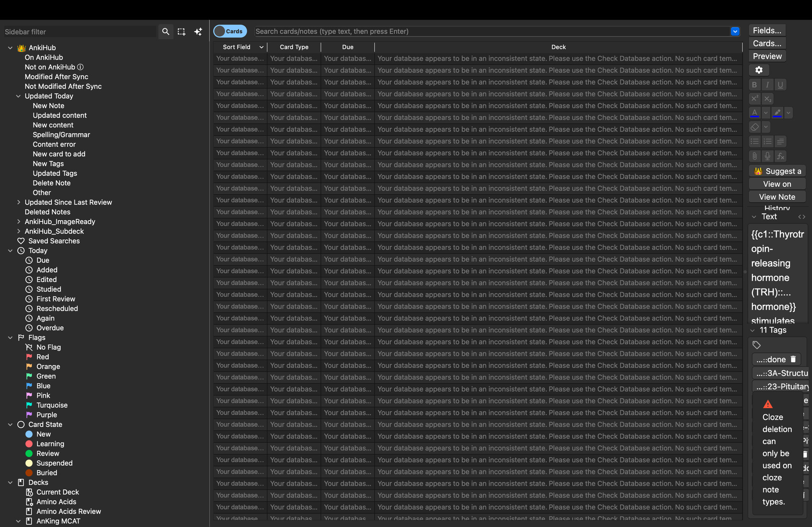Click the tag icon in Tags section

point(757,345)
